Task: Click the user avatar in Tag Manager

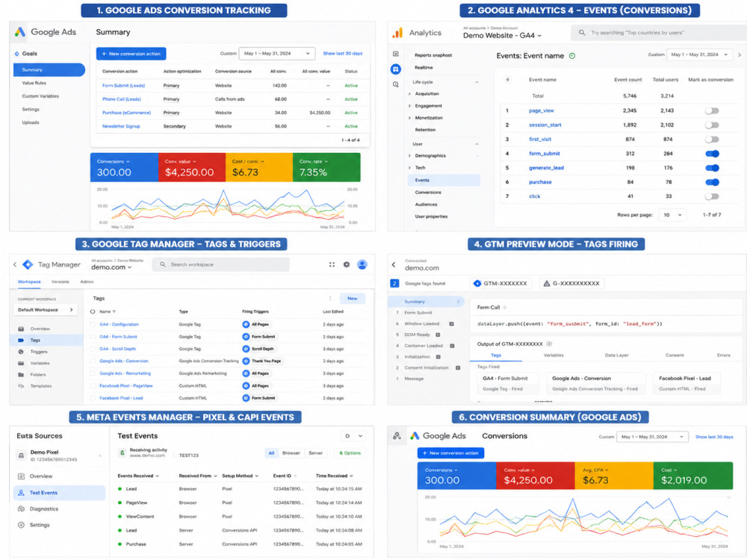Action: (362, 265)
